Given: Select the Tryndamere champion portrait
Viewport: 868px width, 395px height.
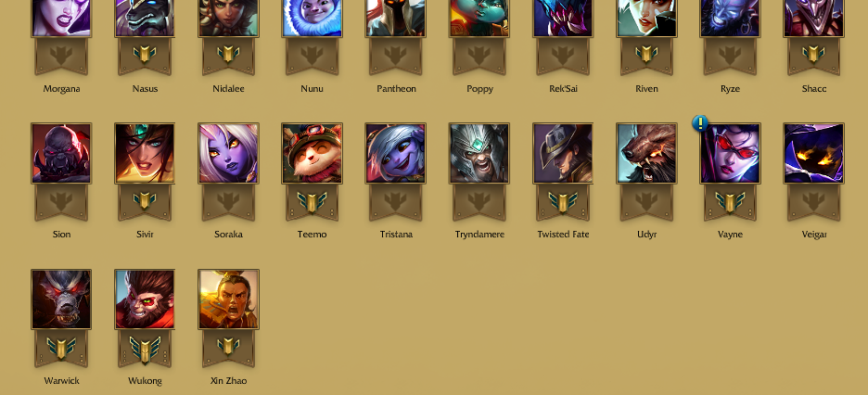Looking at the screenshot, I should [x=479, y=153].
